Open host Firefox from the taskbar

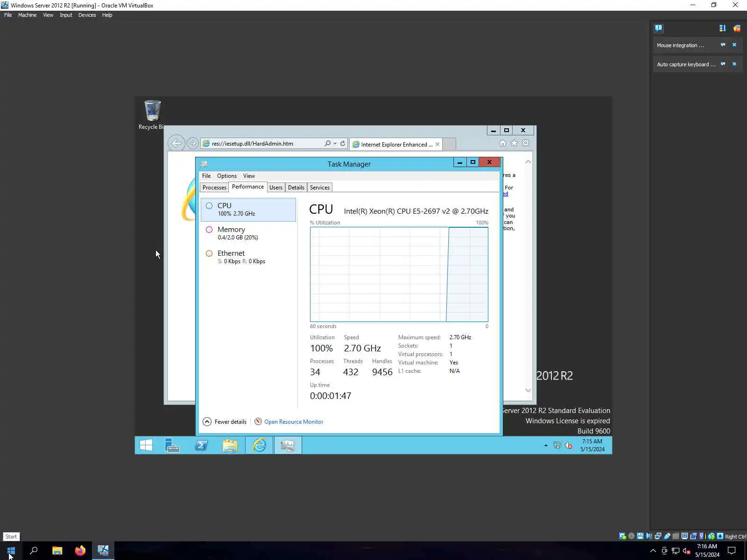click(x=80, y=551)
